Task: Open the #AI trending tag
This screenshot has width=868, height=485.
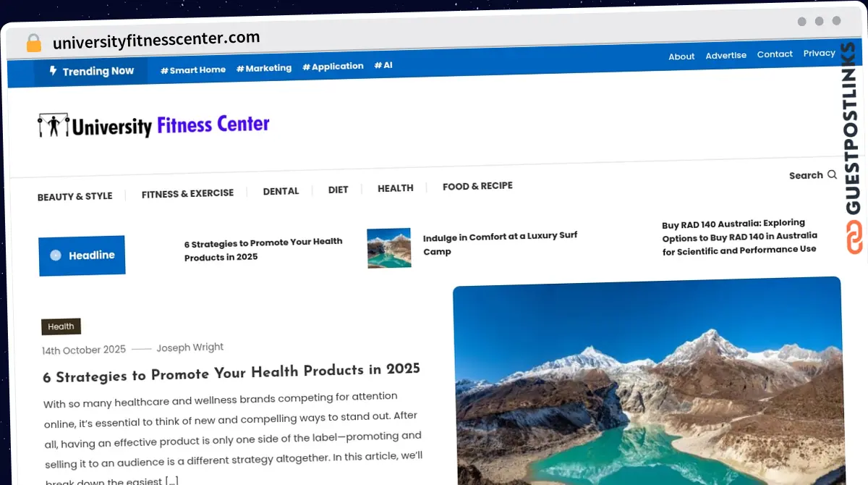Action: point(383,65)
